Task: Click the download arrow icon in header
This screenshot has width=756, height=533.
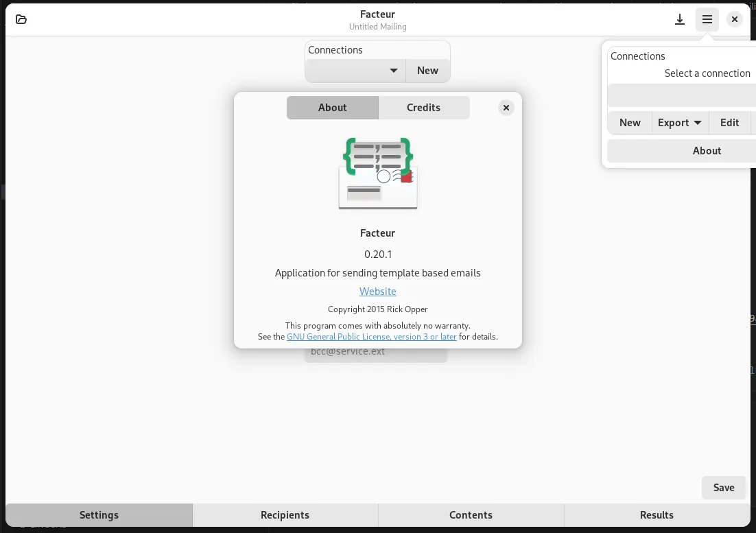Action: point(680,19)
